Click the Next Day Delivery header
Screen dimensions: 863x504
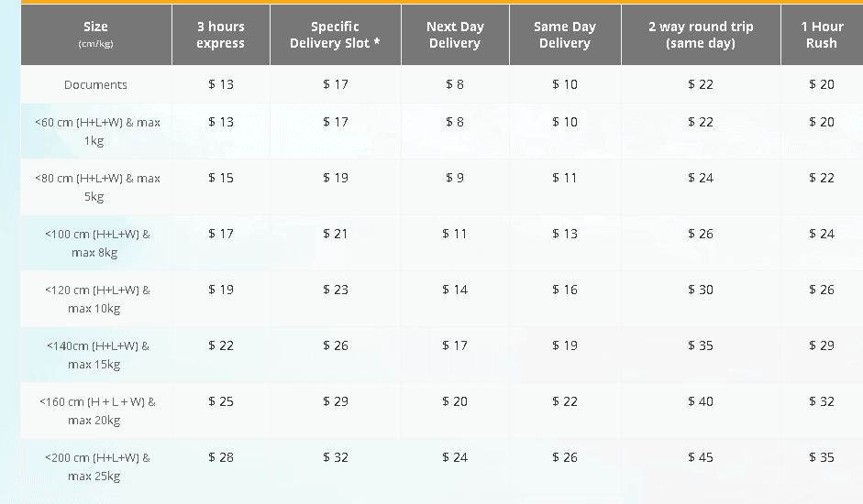[x=455, y=35]
